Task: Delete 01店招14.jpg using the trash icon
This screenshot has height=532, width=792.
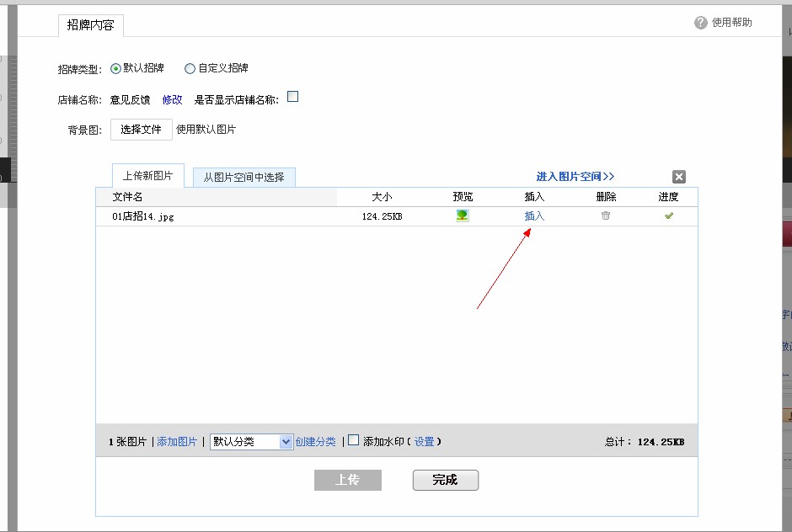Action: pyautogui.click(x=605, y=215)
